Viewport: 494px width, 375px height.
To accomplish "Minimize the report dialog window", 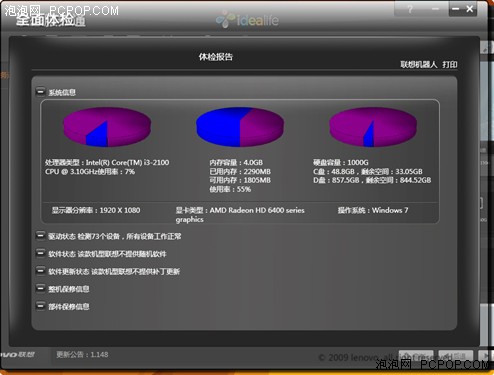I will (x=456, y=9).
